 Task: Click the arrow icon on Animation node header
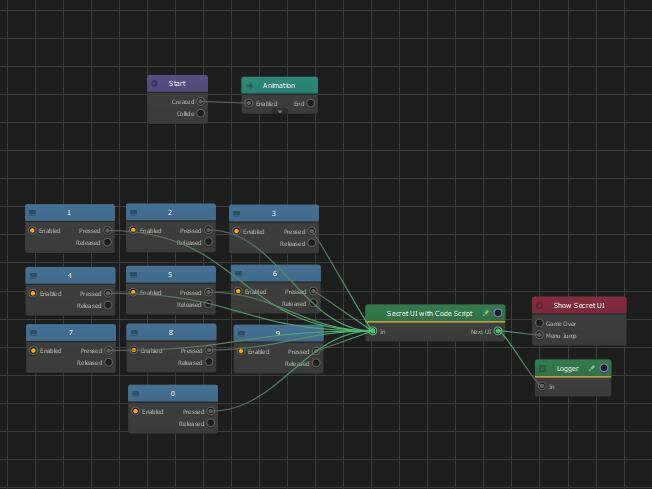[249, 86]
